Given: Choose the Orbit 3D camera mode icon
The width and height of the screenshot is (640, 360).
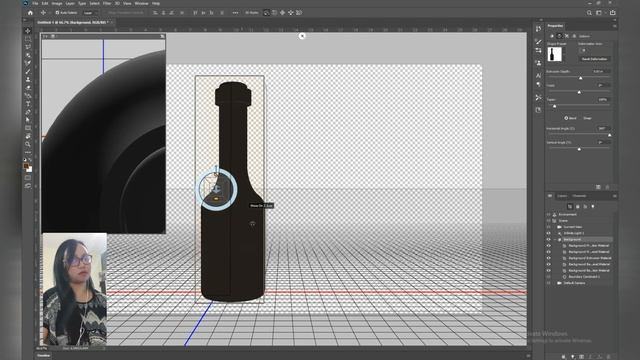Looking at the screenshot, I should click(x=267, y=13).
